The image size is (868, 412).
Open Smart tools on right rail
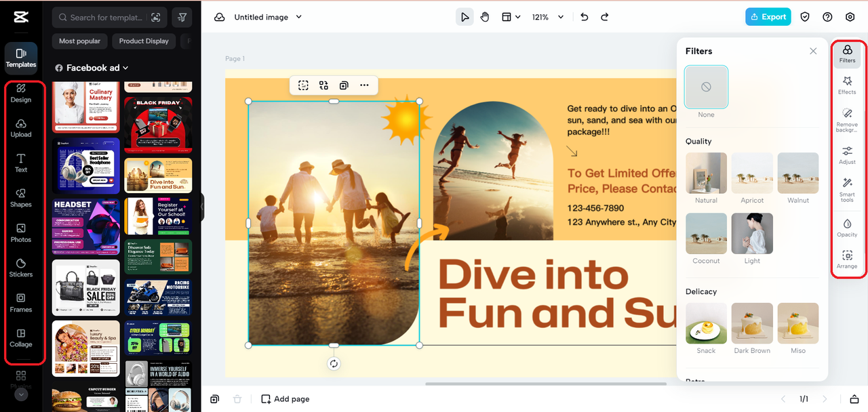(x=847, y=190)
